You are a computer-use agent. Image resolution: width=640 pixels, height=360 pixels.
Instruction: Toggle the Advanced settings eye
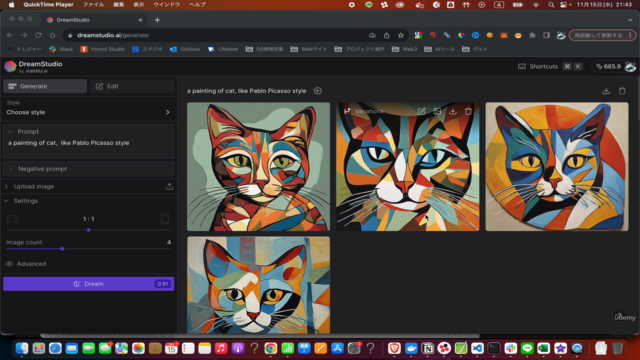pyautogui.click(x=9, y=264)
